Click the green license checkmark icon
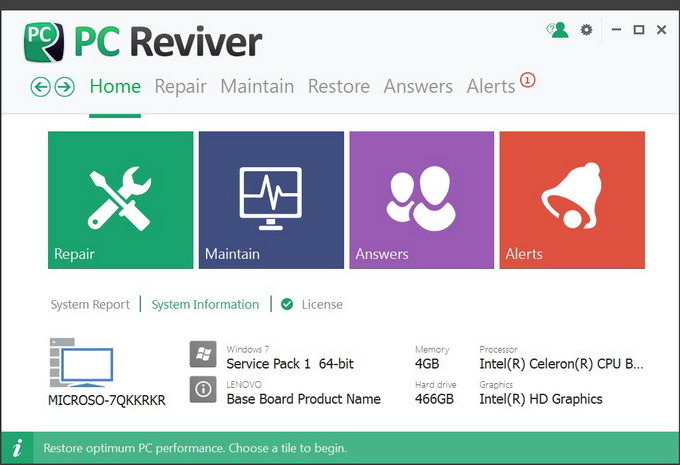Image resolution: width=680 pixels, height=465 pixels. (x=287, y=304)
